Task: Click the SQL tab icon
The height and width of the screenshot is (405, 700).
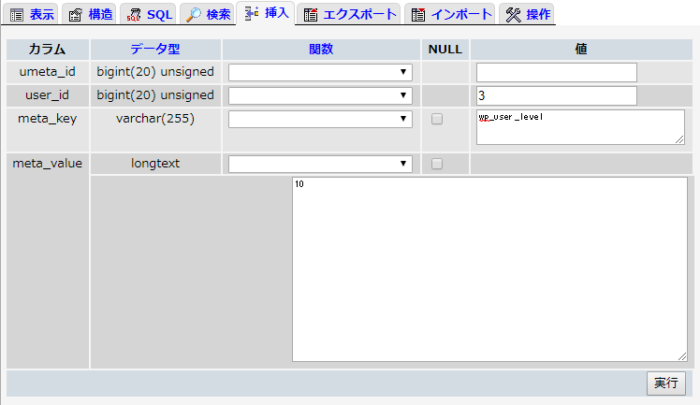Action: [x=135, y=15]
